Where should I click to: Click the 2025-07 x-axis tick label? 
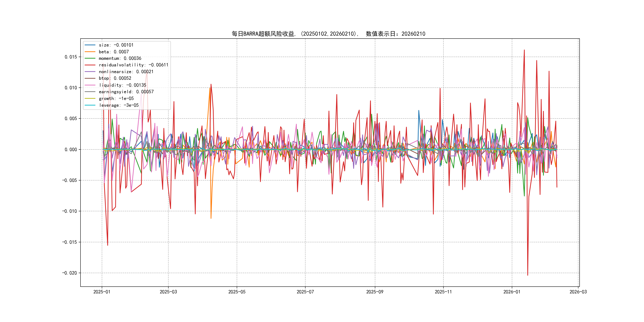click(x=305, y=292)
